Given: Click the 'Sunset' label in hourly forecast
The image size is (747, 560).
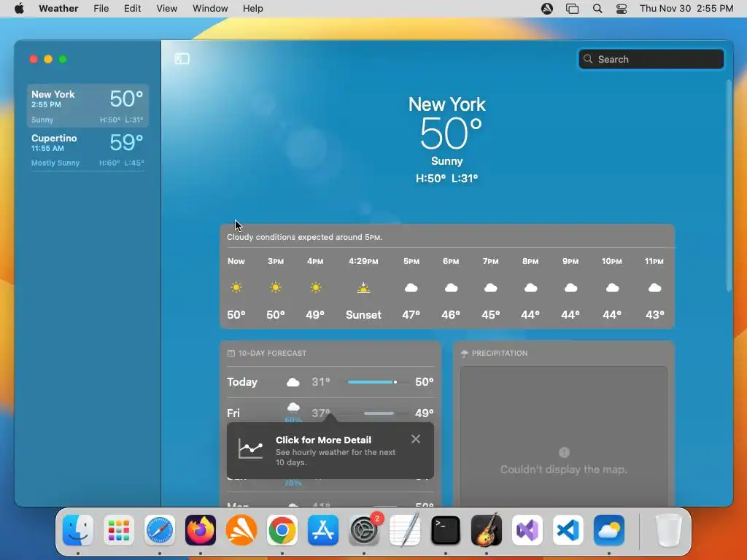Looking at the screenshot, I should (363, 315).
